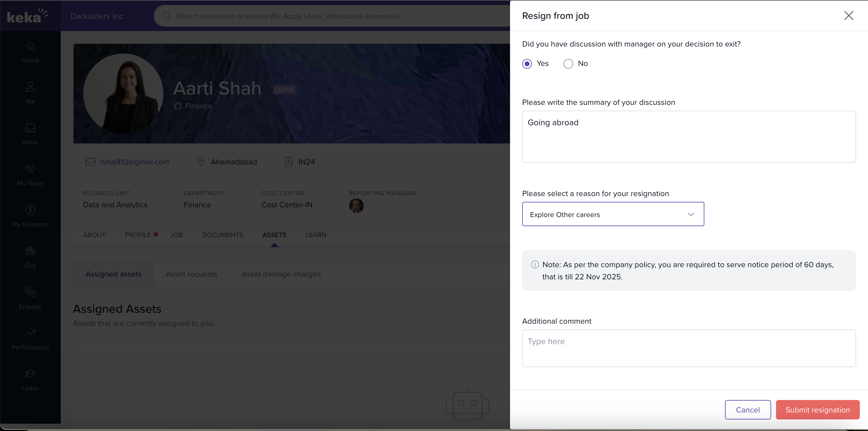Click the discussion summary text area

click(688, 136)
